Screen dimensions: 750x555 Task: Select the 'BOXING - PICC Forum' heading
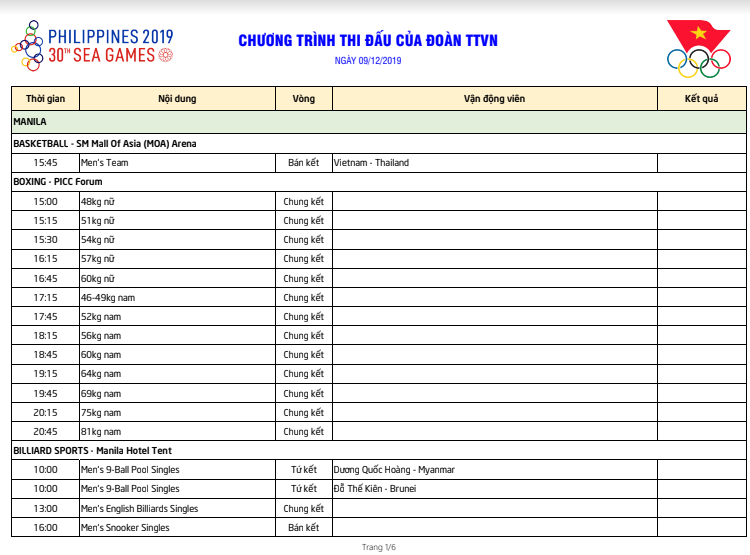tap(58, 182)
